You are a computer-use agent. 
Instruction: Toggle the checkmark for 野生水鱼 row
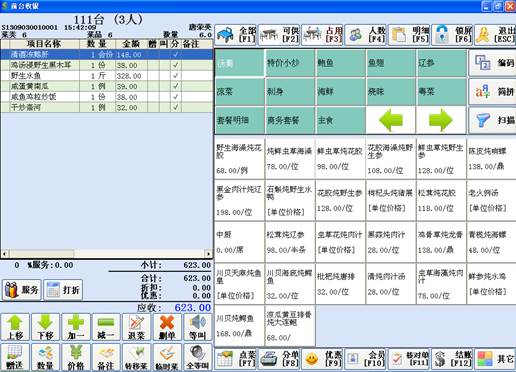tap(175, 76)
